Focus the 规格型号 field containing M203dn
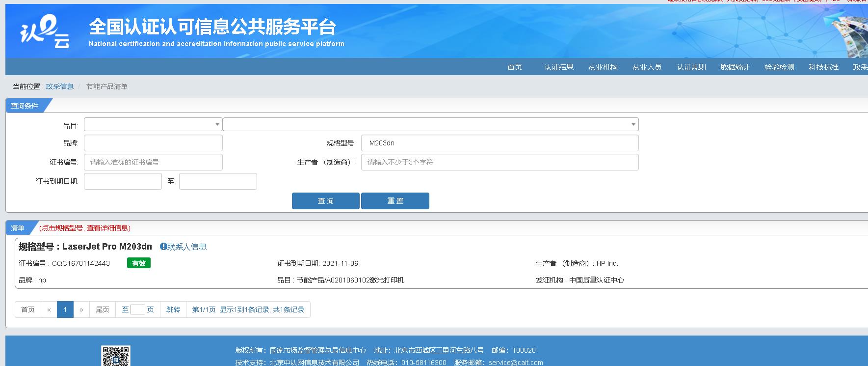The height and width of the screenshot is (366, 868). tap(500, 143)
